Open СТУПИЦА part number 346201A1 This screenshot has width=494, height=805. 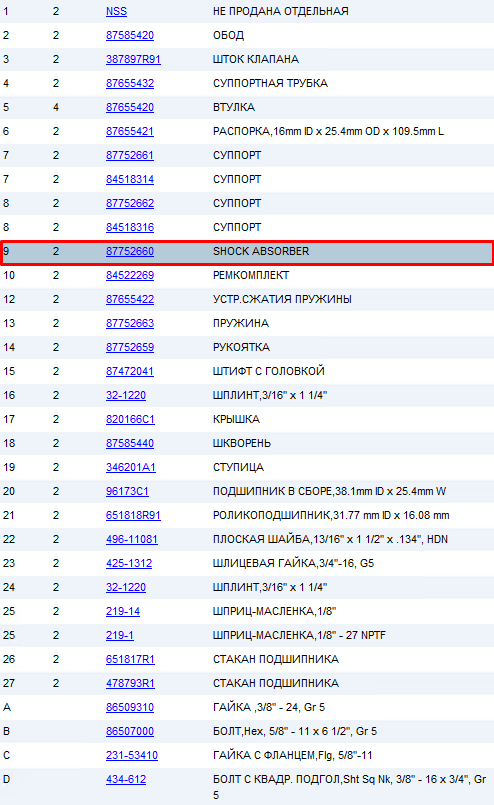[x=131, y=467]
